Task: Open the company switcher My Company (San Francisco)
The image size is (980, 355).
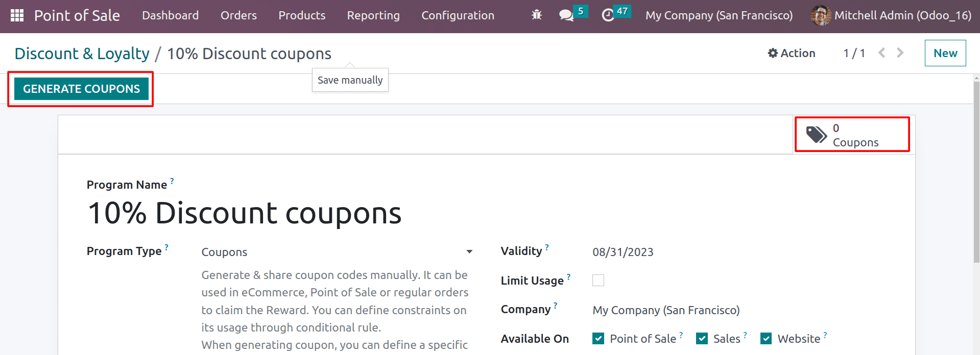Action: [x=719, y=15]
